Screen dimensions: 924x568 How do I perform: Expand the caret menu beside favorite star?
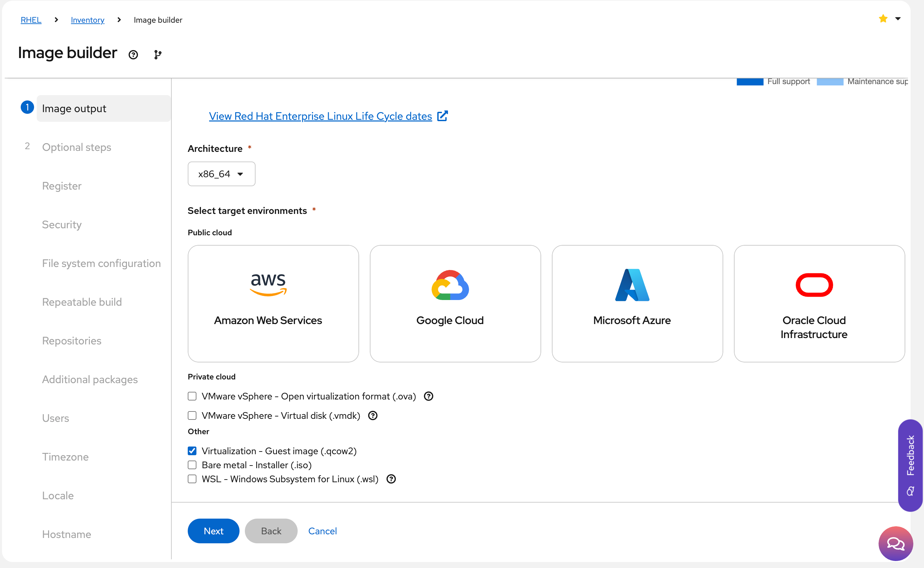click(x=898, y=19)
